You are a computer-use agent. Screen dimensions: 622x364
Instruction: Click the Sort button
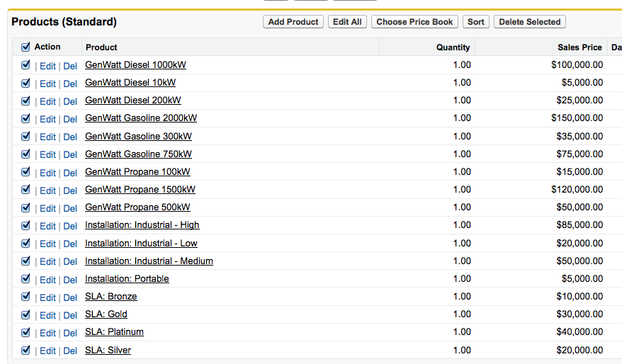pyautogui.click(x=476, y=22)
